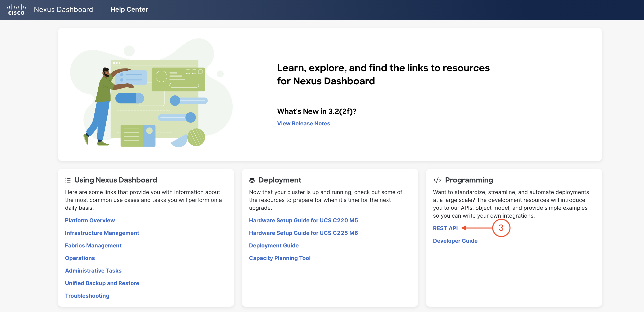
Task: Open the Platform Overview link
Action: tap(90, 220)
